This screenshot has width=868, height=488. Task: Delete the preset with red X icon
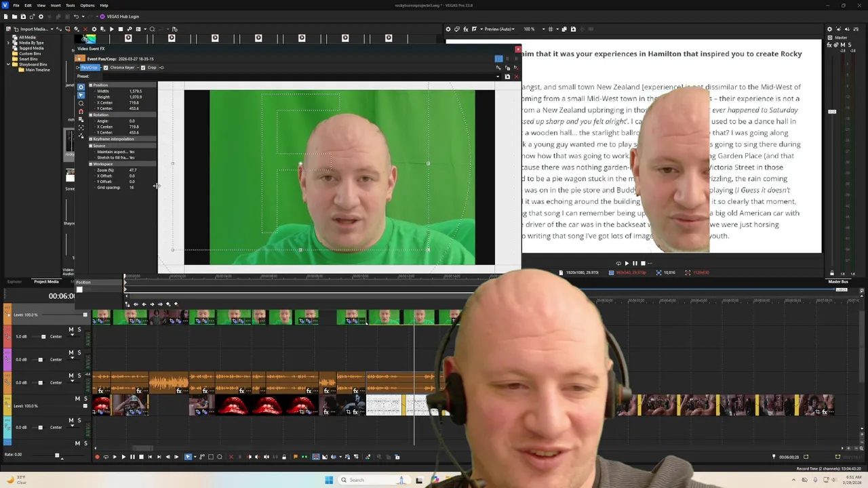tap(517, 77)
